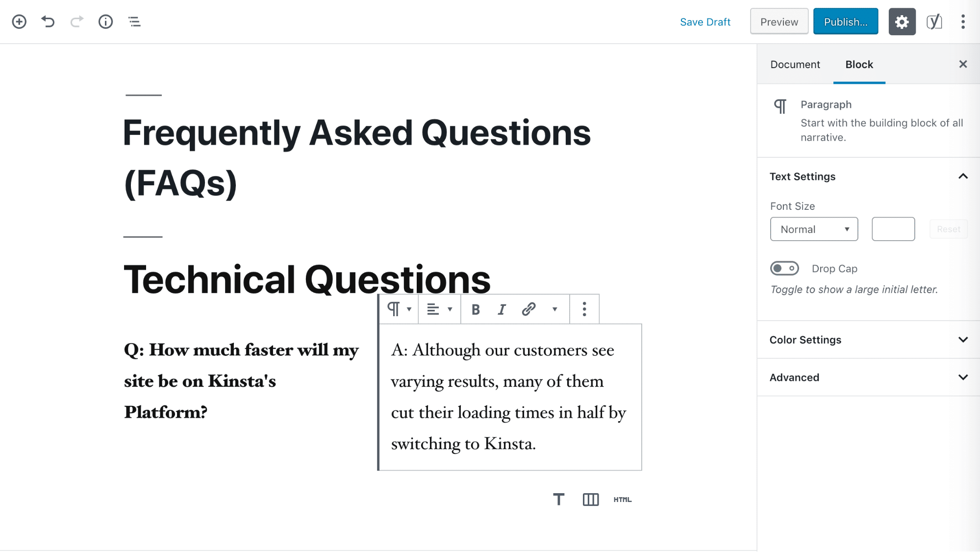Expand the Color Settings section
The width and height of the screenshot is (980, 552).
868,339
